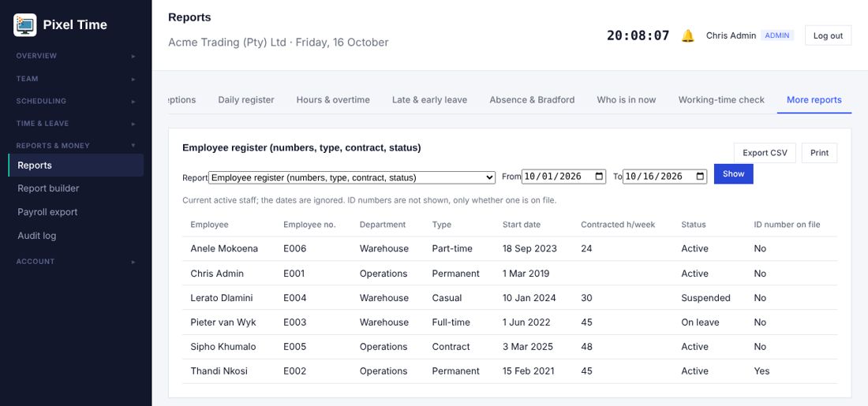
Task: Open the notifications bell
Action: coord(687,36)
